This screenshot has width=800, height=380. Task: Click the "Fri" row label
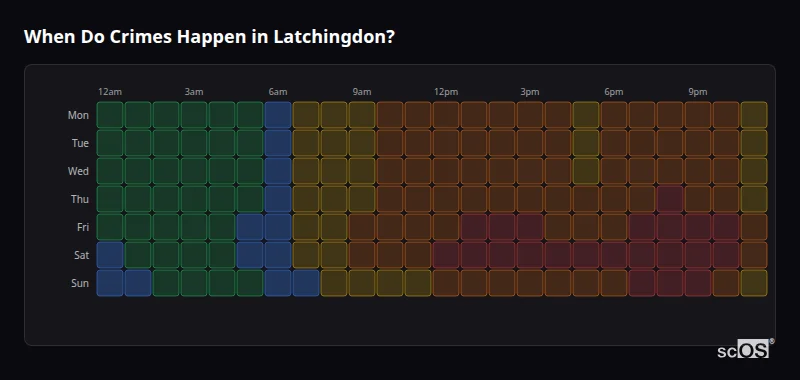click(83, 227)
